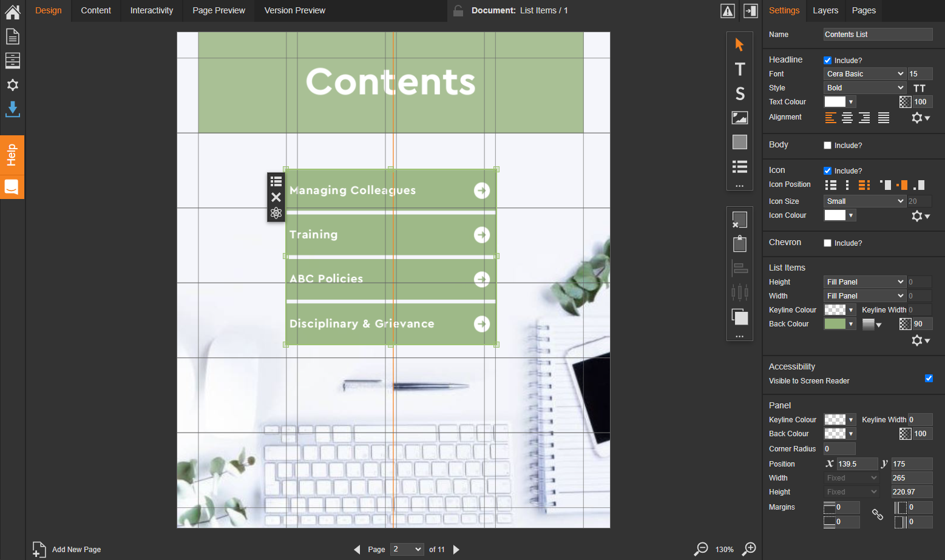945x560 pixels.
Task: Click the green Back Colour swatch
Action: pos(835,324)
